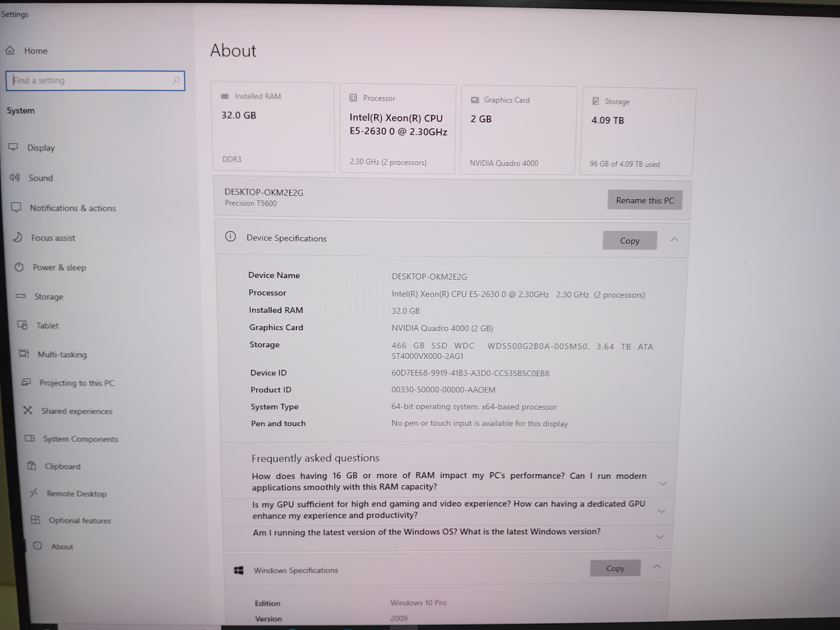Click the 'Precision T5600' model text
Image resolution: width=840 pixels, height=630 pixels.
tap(251, 203)
